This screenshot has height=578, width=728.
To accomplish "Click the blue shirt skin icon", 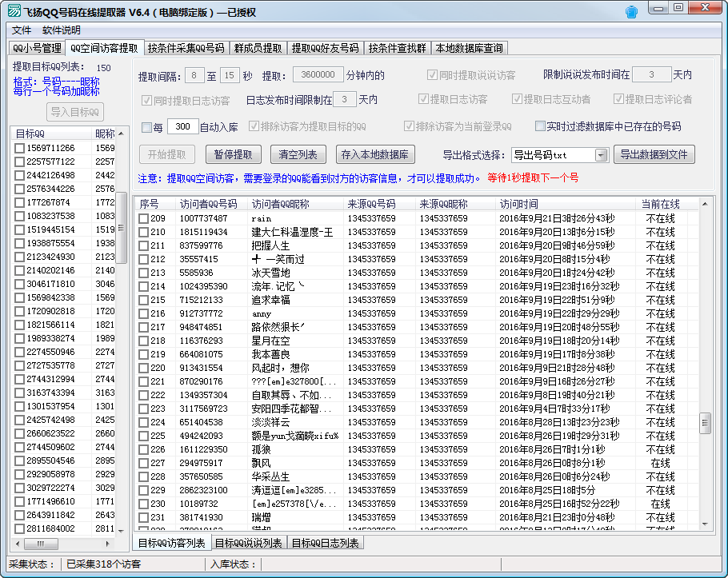I will [631, 12].
